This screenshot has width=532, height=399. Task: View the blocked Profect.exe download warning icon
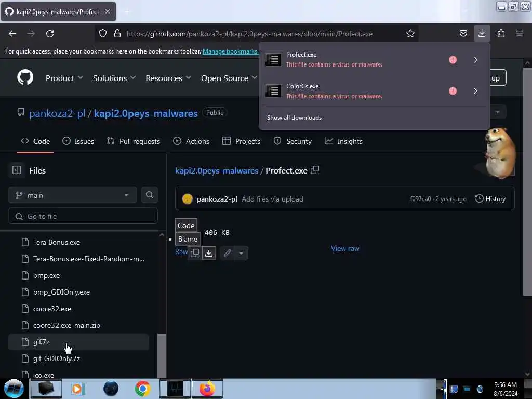point(453,60)
